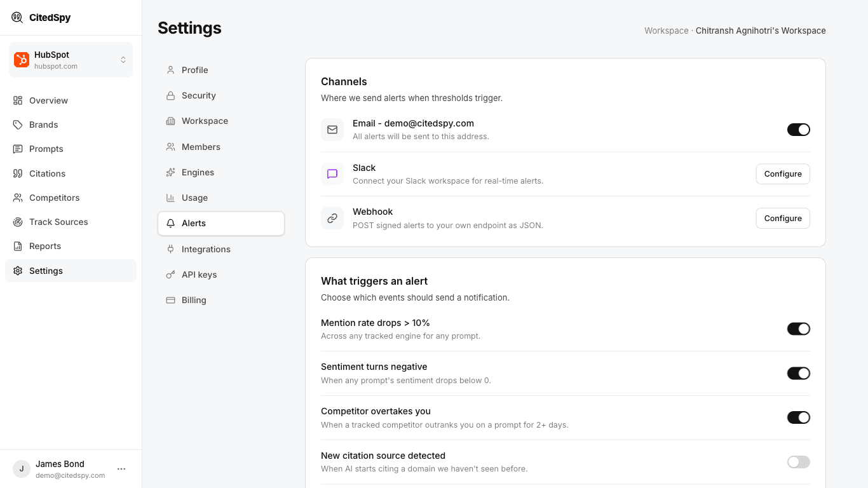The image size is (868, 488).
Task: Click the API keys key icon
Action: click(170, 274)
